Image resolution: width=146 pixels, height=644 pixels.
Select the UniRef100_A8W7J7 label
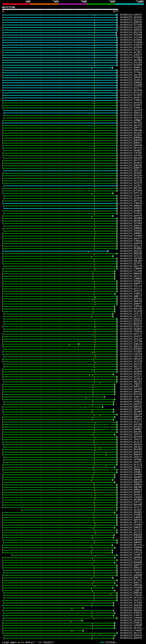coord(131,297)
